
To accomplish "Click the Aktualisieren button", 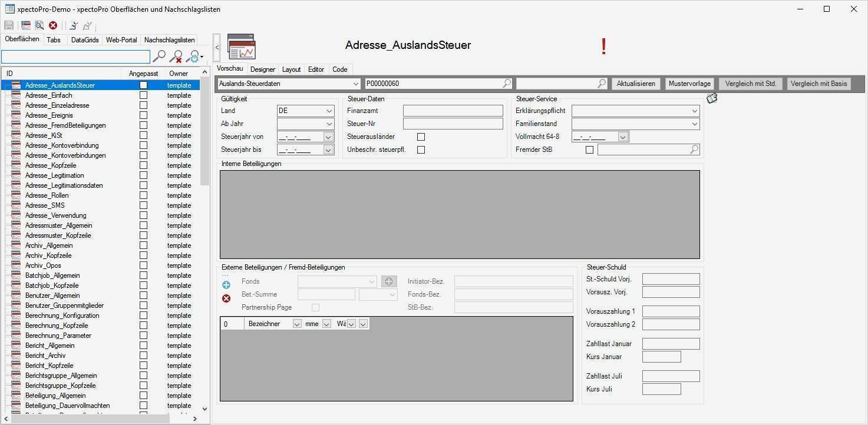I will (x=636, y=84).
